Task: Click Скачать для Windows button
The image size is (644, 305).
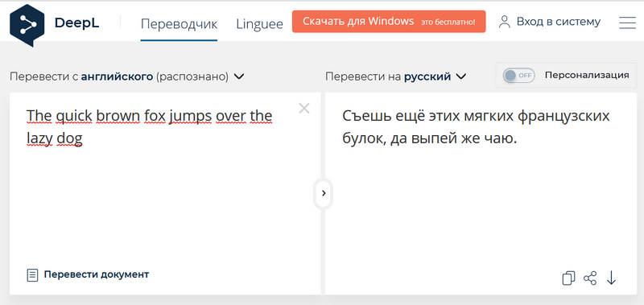Action: tap(389, 22)
